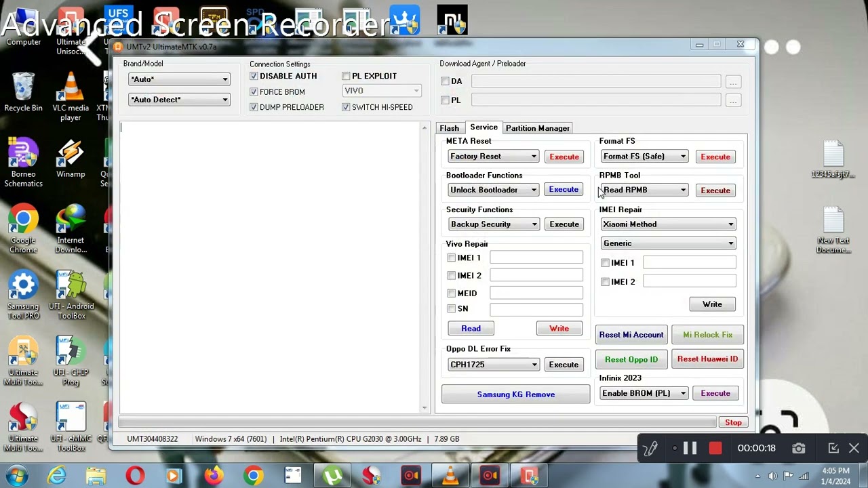The image size is (868, 488).
Task: Open the Computer desktop icon
Action: pos(23,27)
